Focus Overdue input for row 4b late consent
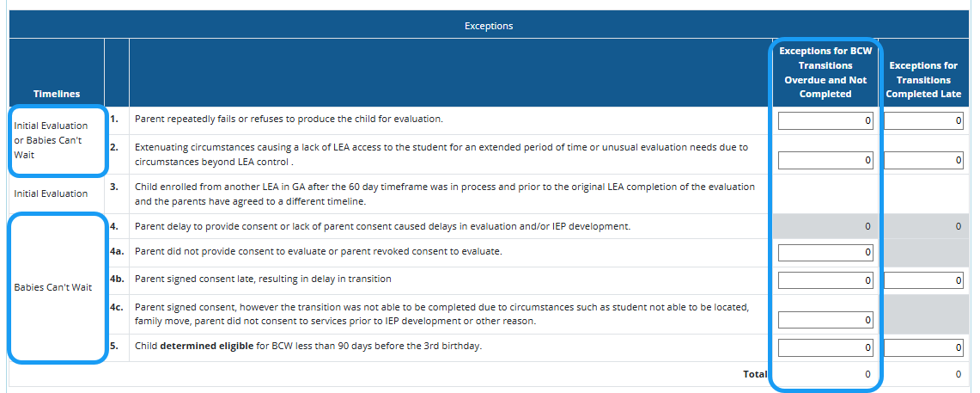The image size is (980, 393). (x=825, y=280)
